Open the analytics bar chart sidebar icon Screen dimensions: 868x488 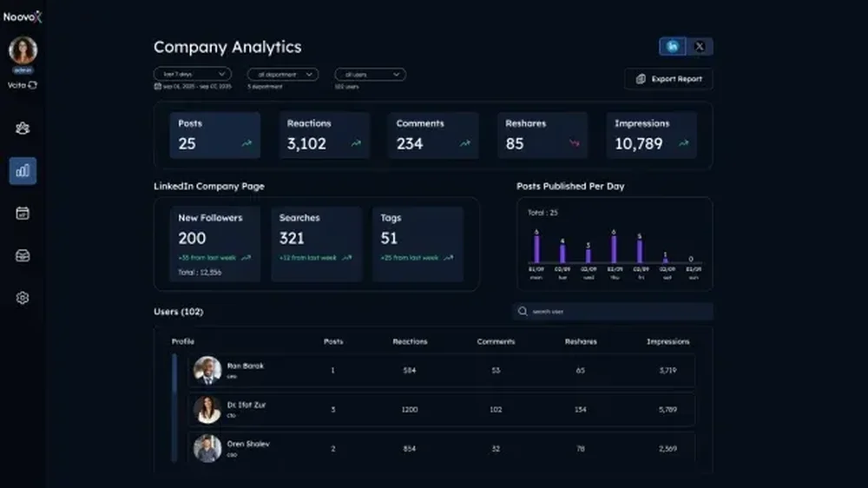pos(23,170)
